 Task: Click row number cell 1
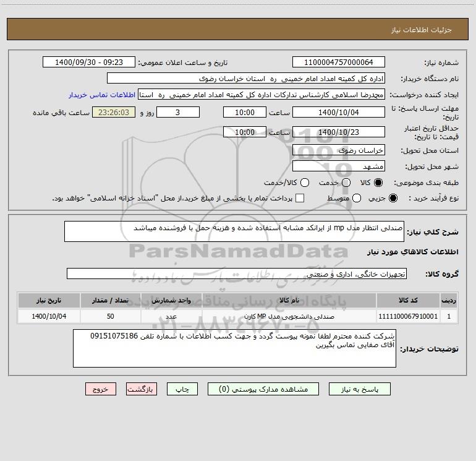tap(449, 316)
